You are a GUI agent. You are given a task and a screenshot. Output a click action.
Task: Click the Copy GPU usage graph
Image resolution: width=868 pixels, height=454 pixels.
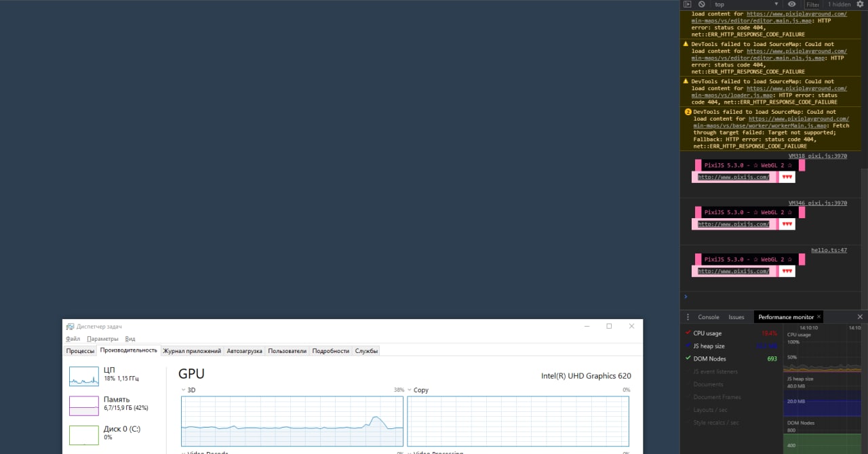(518, 421)
